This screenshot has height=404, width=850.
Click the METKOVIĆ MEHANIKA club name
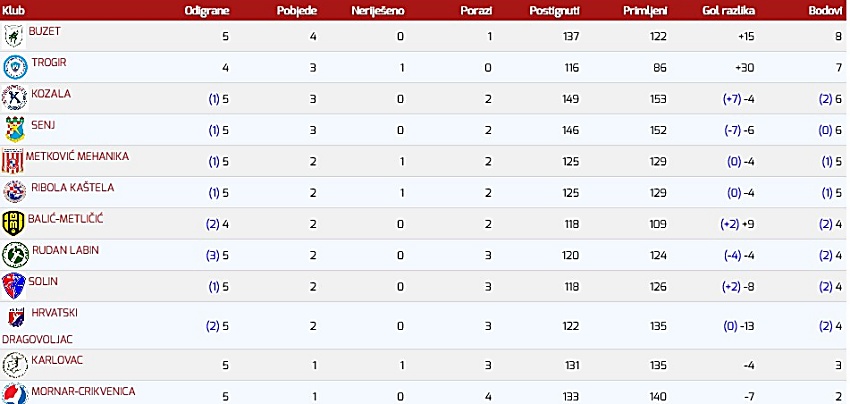[x=78, y=156]
